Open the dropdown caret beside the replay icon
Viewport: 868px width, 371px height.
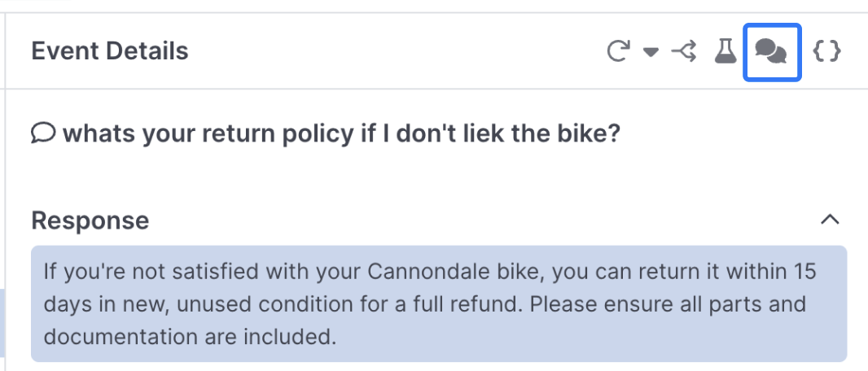coord(650,53)
